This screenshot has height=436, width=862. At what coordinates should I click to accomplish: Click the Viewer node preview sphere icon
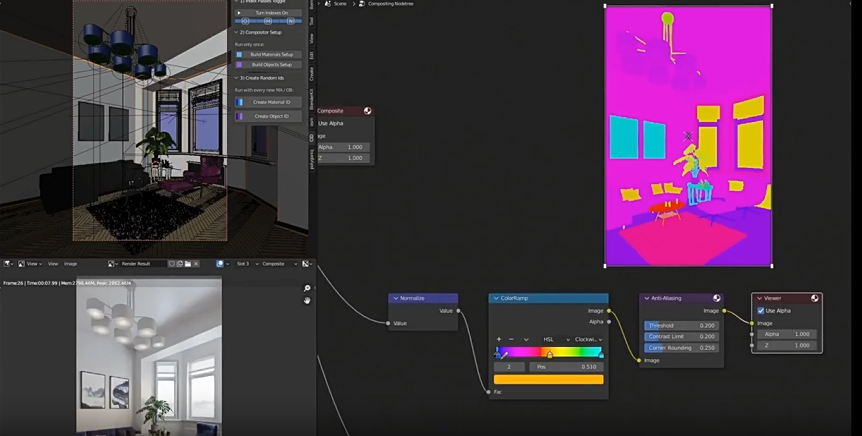click(x=814, y=298)
